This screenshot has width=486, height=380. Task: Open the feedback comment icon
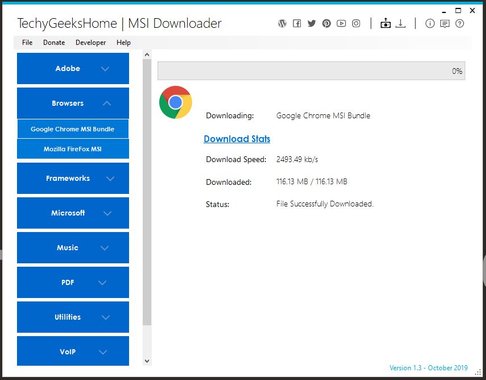tap(445, 23)
